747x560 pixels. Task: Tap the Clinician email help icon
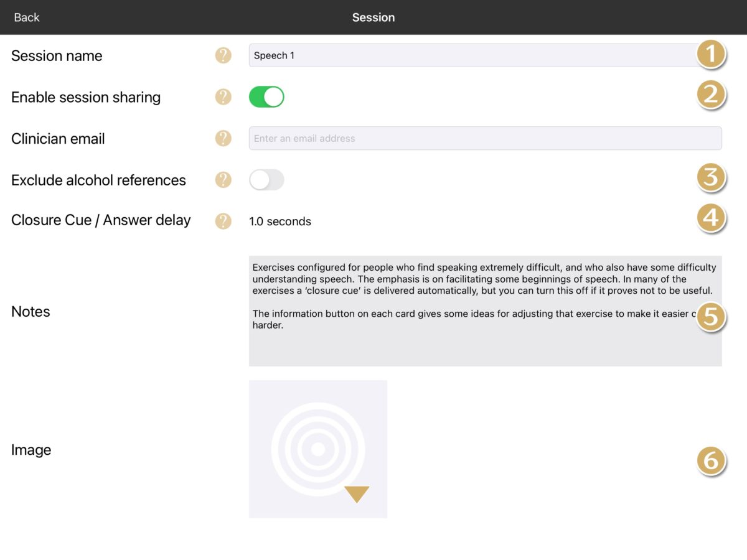(x=223, y=138)
